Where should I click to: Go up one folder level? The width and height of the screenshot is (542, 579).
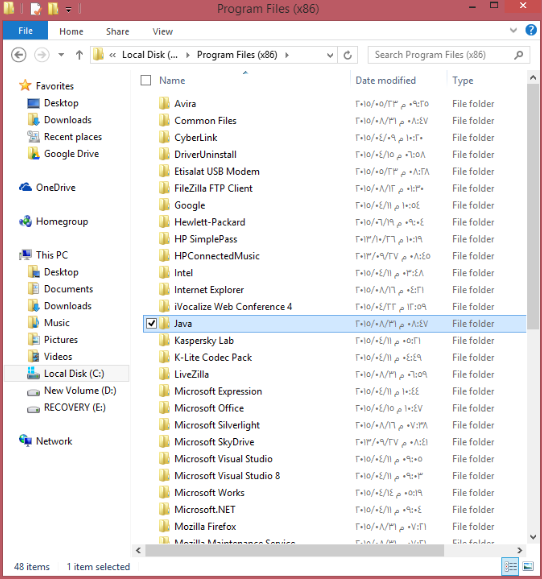pyautogui.click(x=79, y=55)
